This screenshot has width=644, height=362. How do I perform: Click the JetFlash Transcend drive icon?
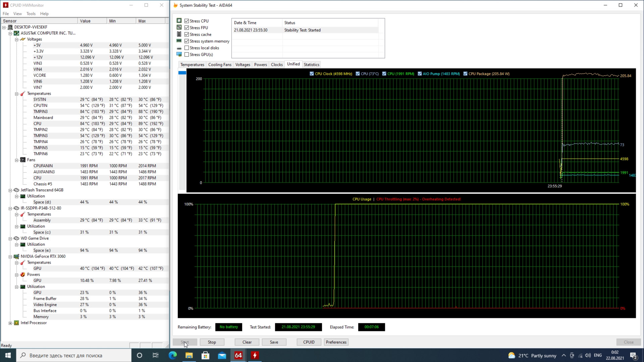point(16,190)
